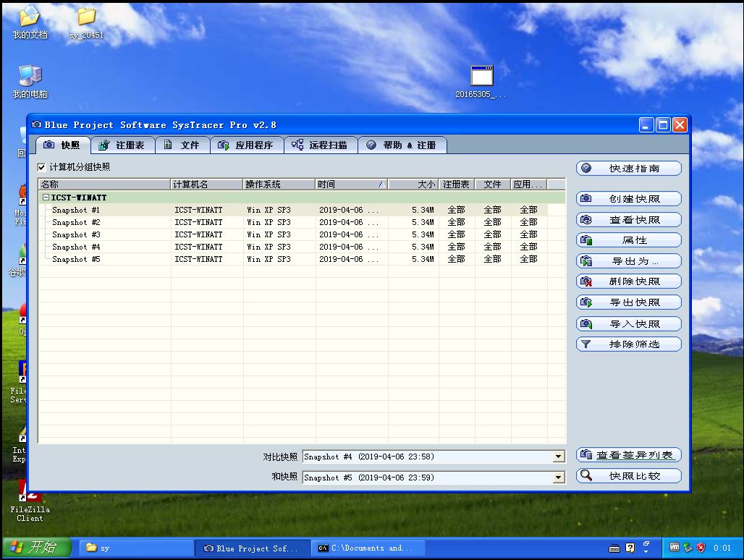Open the 20165305_ desktop shortcut
The image size is (744, 560).
(481, 82)
